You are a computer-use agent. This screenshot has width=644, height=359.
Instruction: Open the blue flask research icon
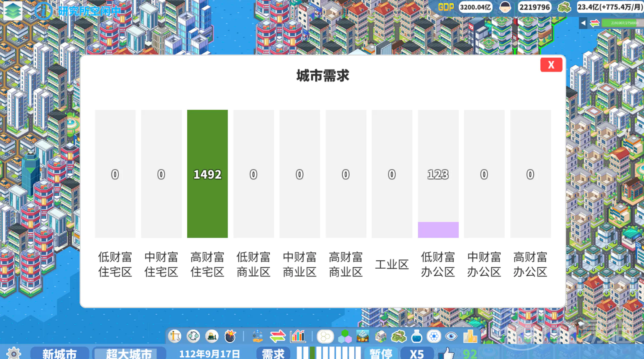[x=417, y=336]
